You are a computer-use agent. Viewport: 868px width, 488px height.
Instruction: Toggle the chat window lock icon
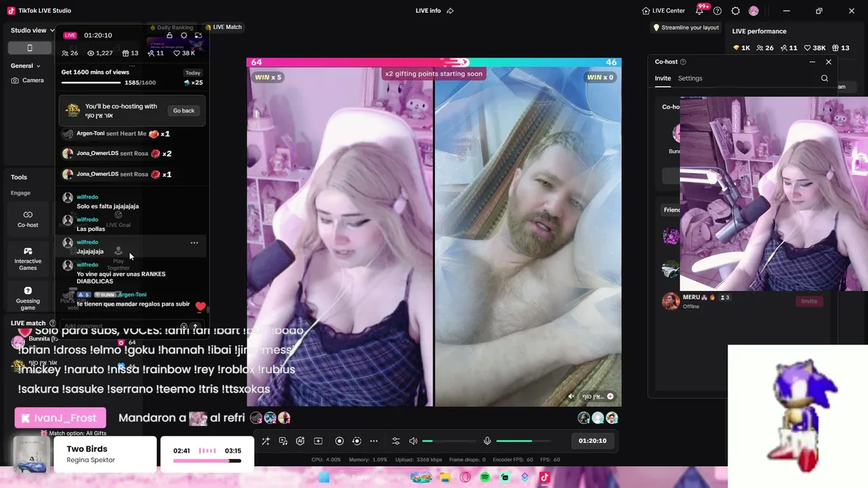(170, 35)
